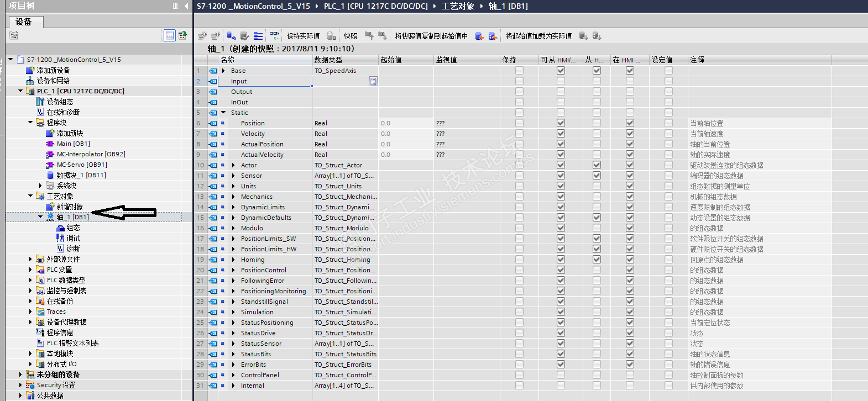Click the edit-check block toolbar icon

pos(245,36)
